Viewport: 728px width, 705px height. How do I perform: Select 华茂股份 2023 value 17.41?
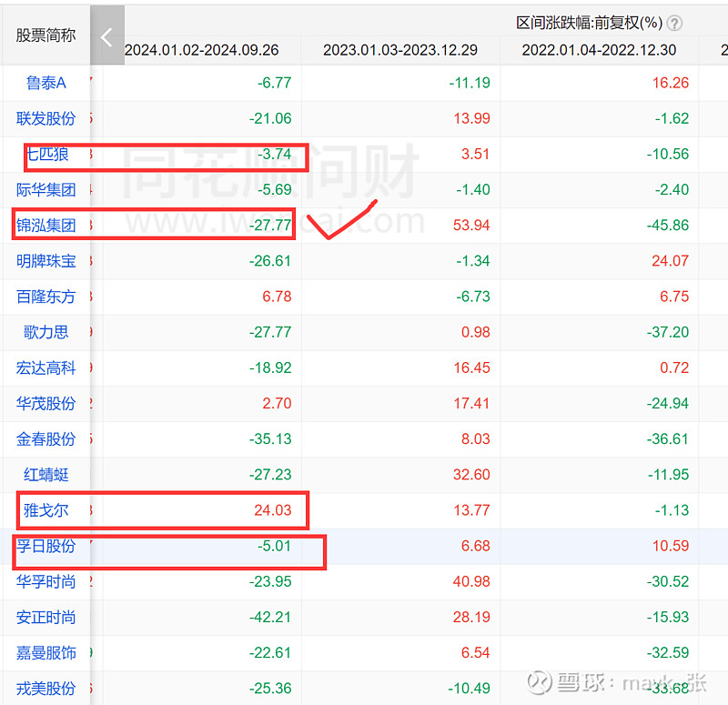point(471,403)
